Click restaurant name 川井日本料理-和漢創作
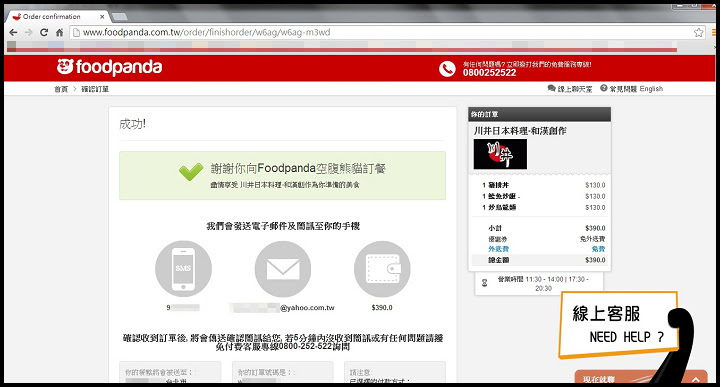The image size is (720, 387). pos(520,131)
